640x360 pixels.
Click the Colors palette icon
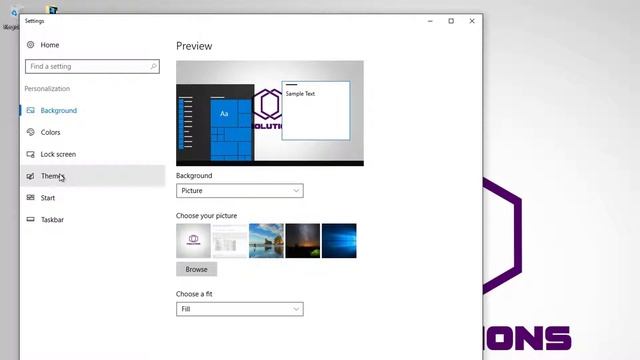click(x=31, y=132)
